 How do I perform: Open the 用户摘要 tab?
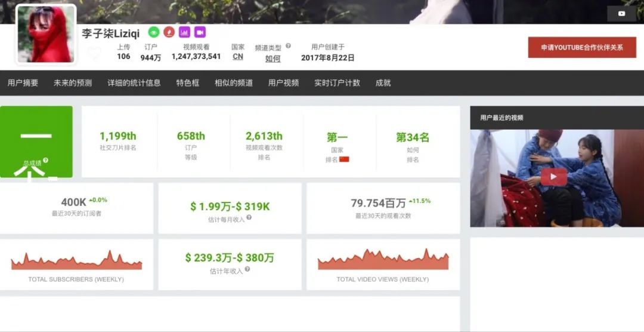[x=23, y=82]
